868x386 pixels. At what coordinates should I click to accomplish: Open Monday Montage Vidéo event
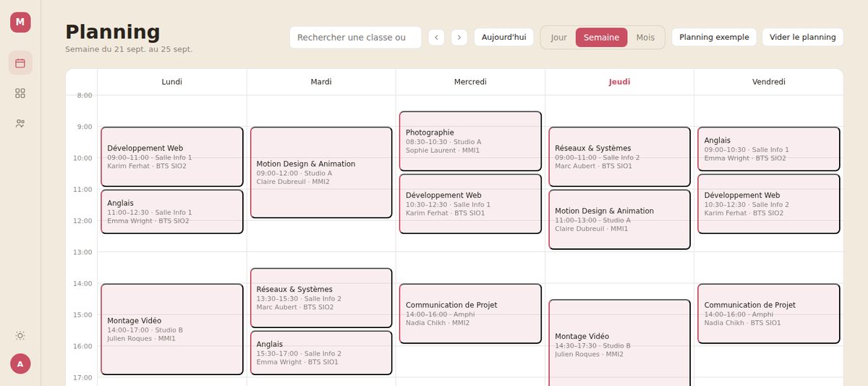tap(172, 329)
